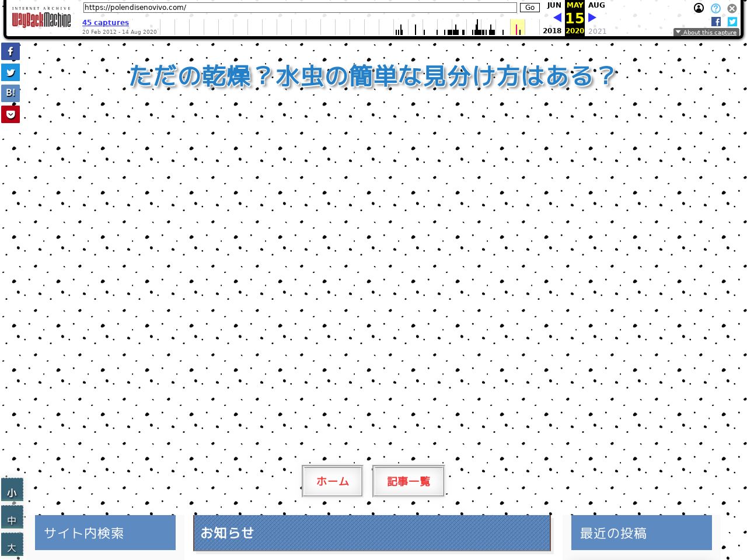The height and width of the screenshot is (560, 747).
Task: Click the Wayback URL input field
Action: pos(300,8)
